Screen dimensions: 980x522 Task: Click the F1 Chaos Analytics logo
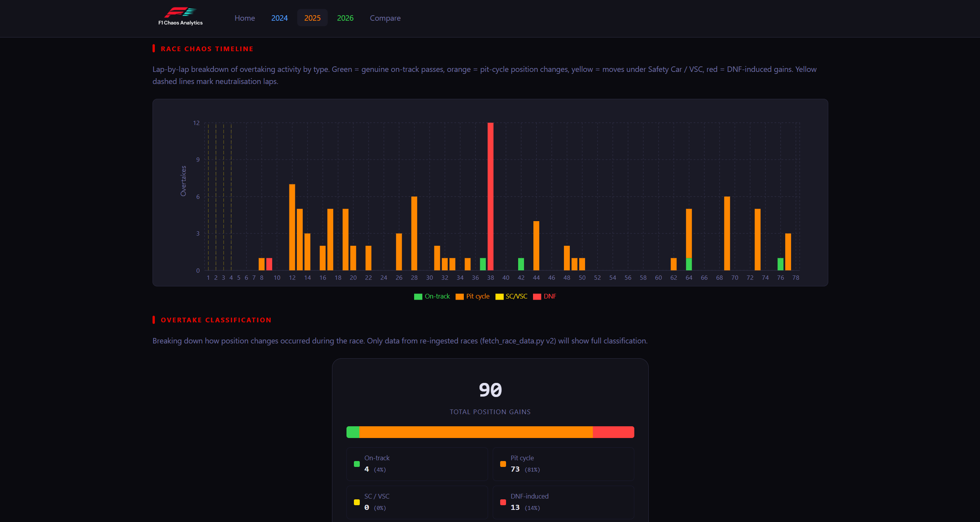[179, 16]
